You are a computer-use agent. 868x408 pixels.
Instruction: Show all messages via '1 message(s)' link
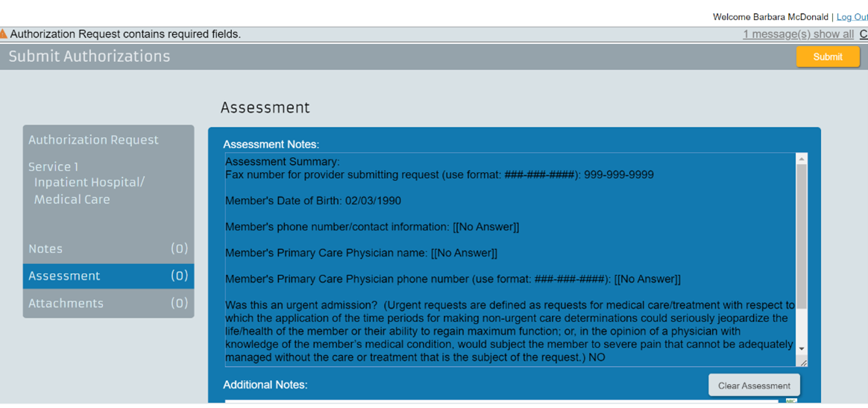coord(798,34)
